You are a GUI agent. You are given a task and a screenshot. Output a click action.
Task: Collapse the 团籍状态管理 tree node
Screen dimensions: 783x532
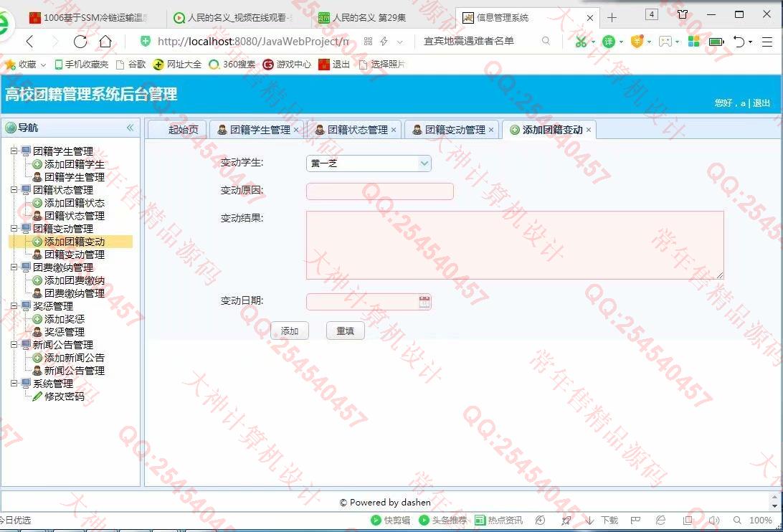click(x=14, y=189)
